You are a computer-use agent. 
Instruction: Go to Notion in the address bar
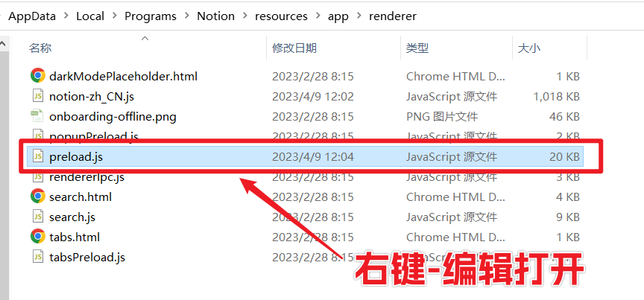(215, 16)
